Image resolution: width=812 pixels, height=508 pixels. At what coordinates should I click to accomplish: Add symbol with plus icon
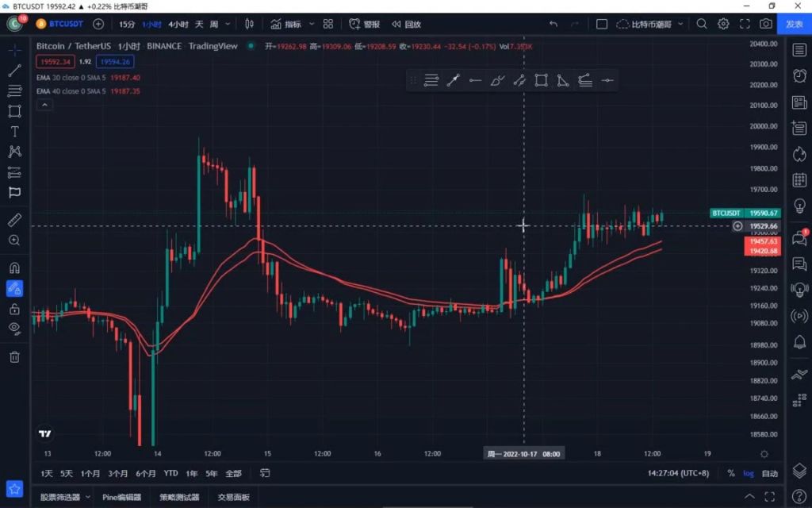(x=98, y=24)
